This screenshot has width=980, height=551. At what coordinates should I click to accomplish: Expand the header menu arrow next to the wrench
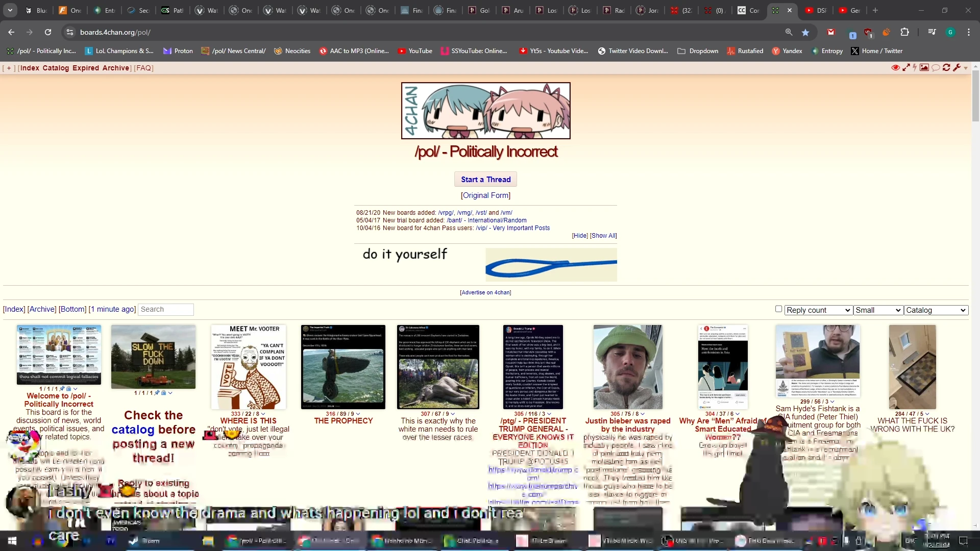(966, 68)
